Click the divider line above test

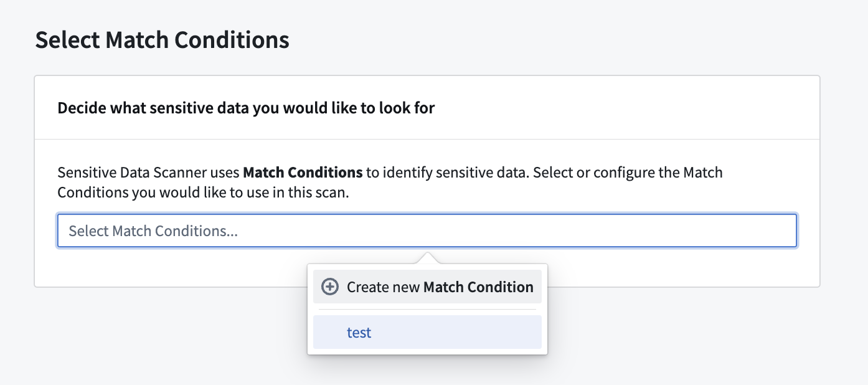click(x=427, y=310)
